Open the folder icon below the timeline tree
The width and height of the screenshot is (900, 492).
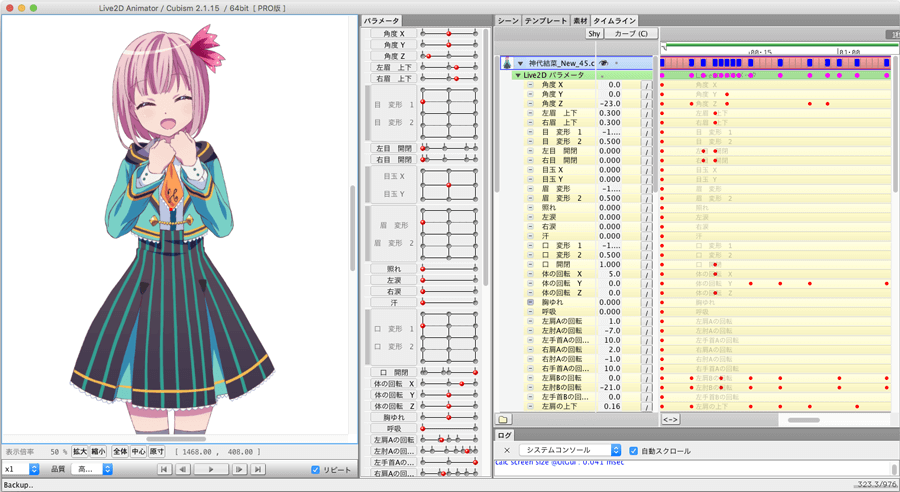tap(503, 420)
